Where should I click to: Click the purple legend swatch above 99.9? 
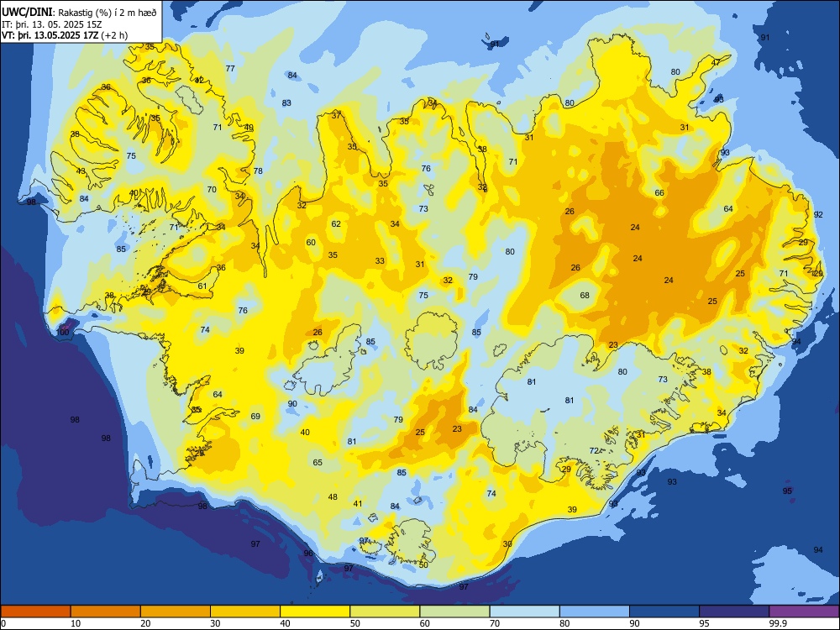(804, 612)
